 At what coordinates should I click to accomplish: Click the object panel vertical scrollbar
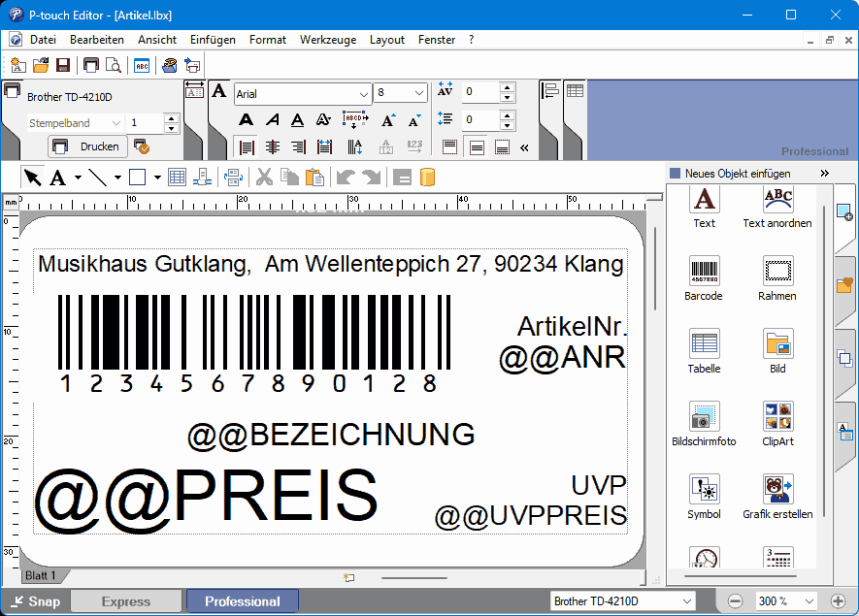[824, 362]
